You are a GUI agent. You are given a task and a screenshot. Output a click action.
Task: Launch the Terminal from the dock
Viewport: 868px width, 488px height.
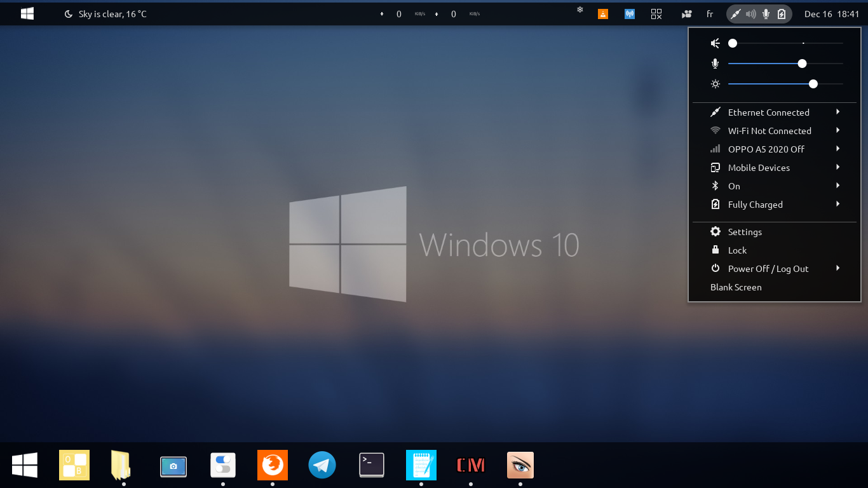[x=372, y=465]
